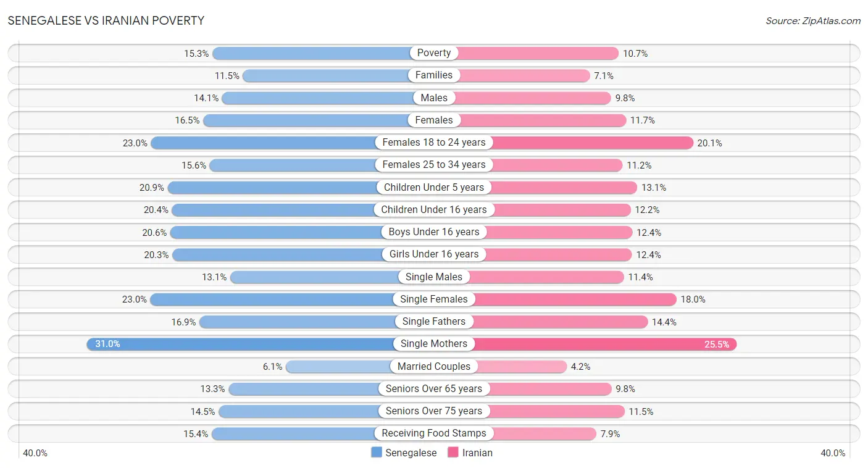Screen dimensions: 868x468
Task: Click the Senegalese Females 18 to 24 bar
Action: [x=292, y=143]
